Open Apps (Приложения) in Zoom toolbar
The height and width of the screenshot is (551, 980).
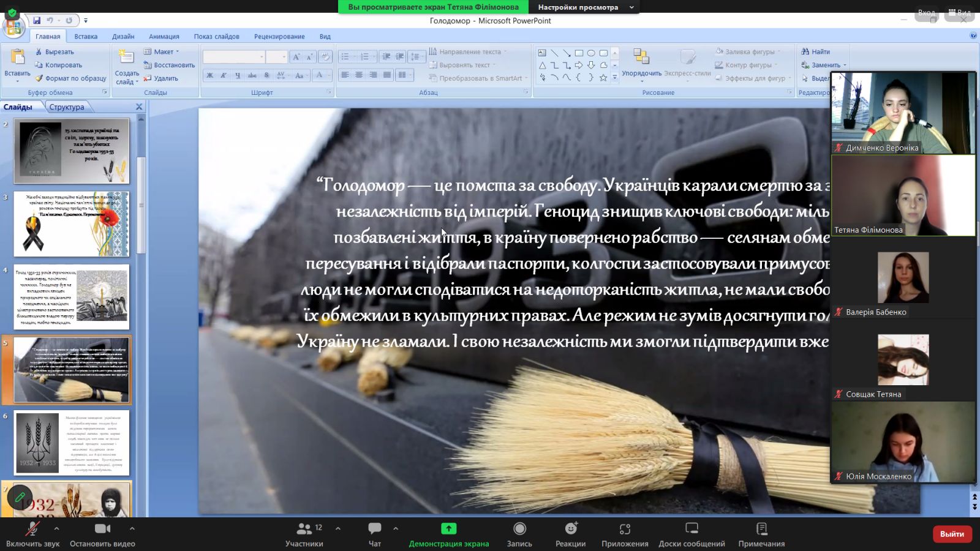pyautogui.click(x=624, y=533)
